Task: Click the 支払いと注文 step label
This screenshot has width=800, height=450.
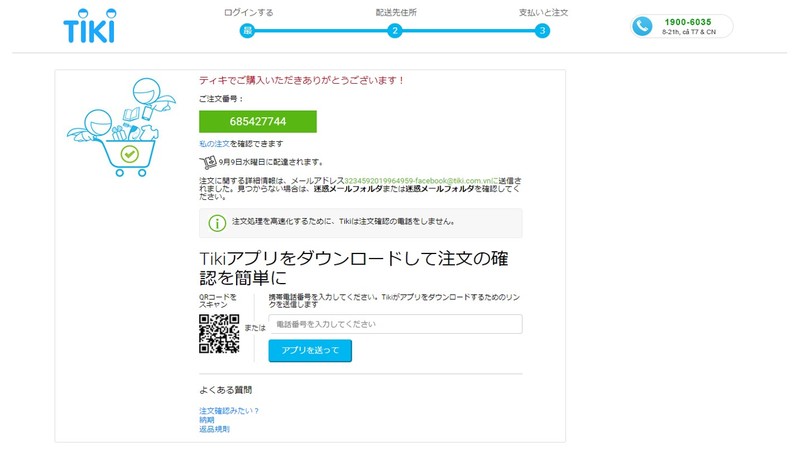Action: (x=542, y=12)
